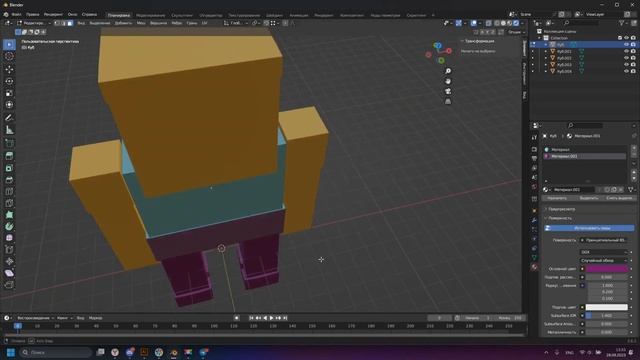Image resolution: width=640 pixels, height=360 pixels.
Task: Activate the Shear tool
Action: click(x=9, y=273)
